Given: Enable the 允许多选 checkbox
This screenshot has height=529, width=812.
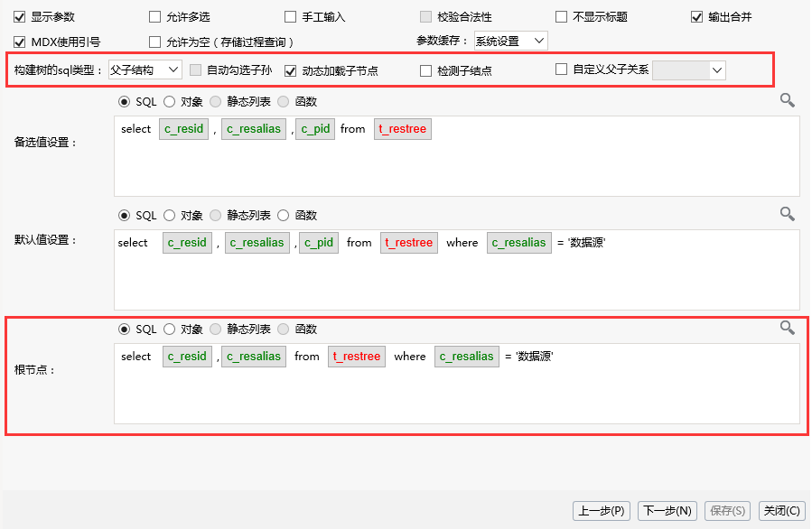Looking at the screenshot, I should point(154,17).
